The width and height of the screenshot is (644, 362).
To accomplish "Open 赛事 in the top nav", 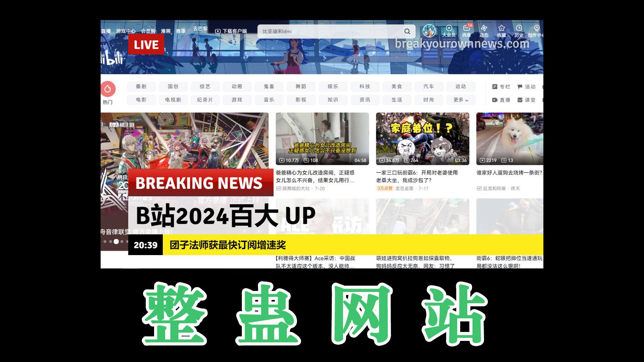I will click(181, 31).
